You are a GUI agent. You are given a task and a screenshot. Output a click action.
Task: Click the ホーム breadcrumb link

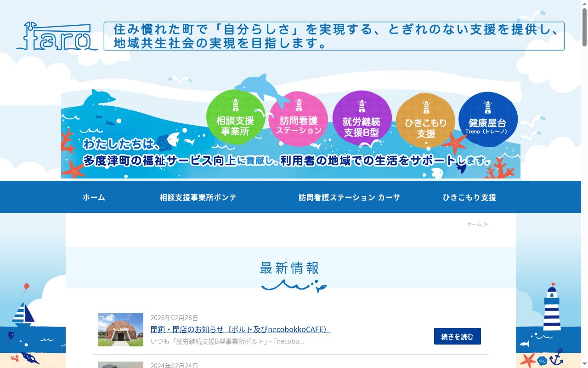(x=474, y=224)
